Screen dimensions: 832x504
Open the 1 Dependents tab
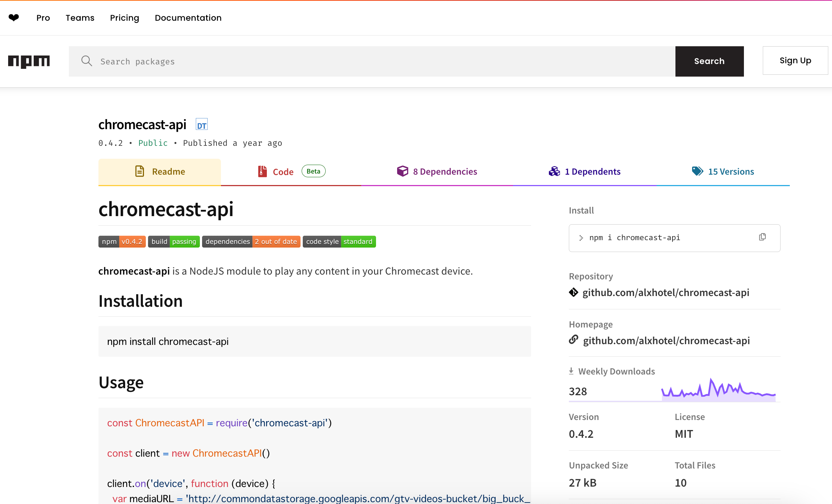(x=584, y=172)
